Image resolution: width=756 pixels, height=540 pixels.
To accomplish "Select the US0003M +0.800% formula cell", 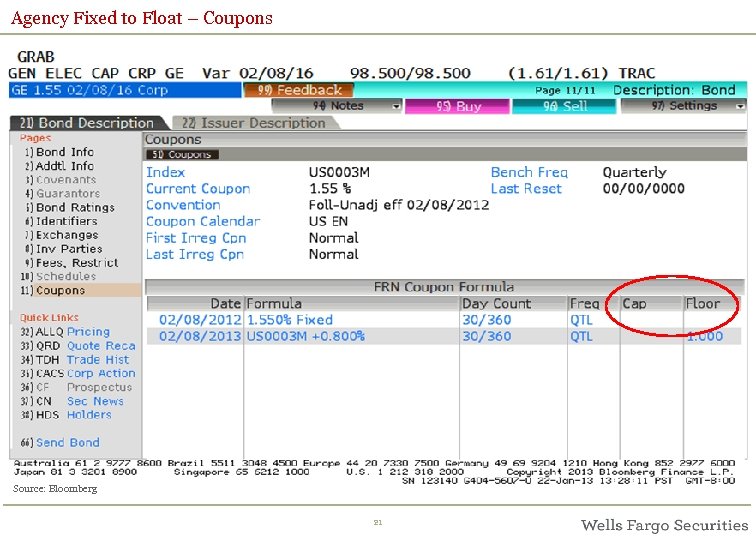I will (x=306, y=337).
